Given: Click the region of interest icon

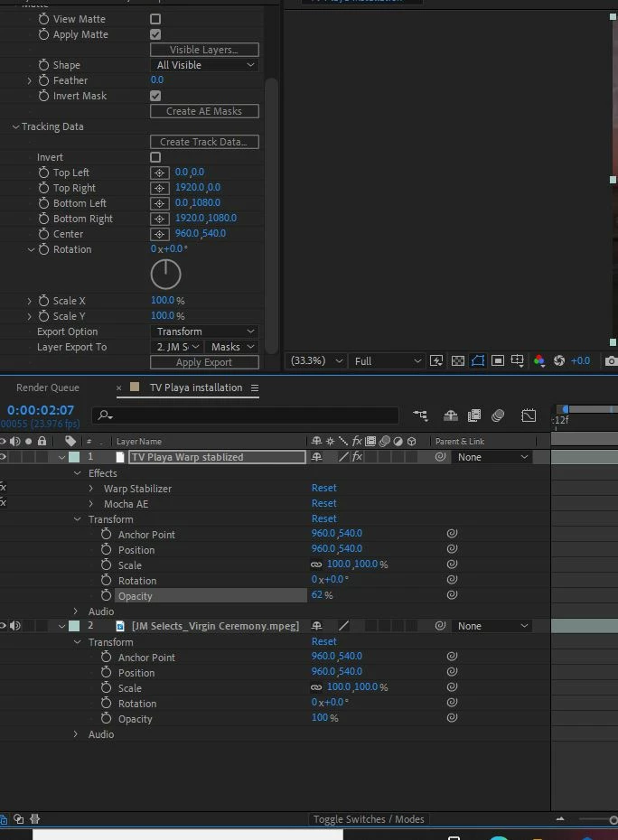Looking at the screenshot, I should pyautogui.click(x=498, y=361).
